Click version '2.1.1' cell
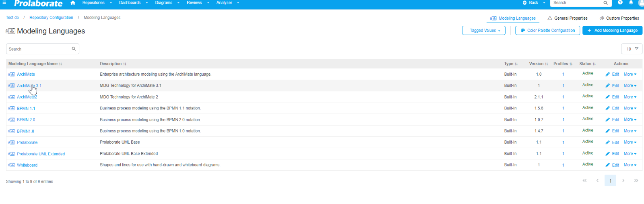 [x=539, y=97]
